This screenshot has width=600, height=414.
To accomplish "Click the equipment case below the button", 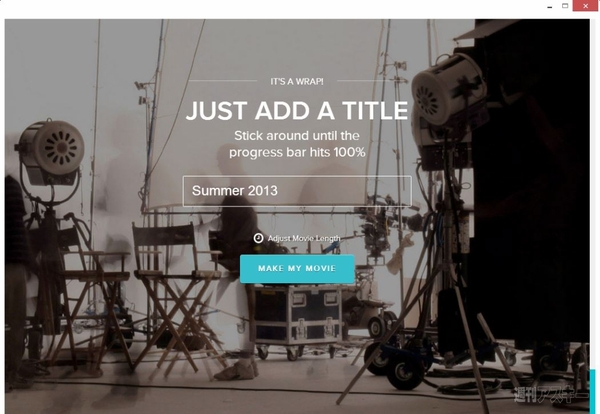I will click(297, 316).
